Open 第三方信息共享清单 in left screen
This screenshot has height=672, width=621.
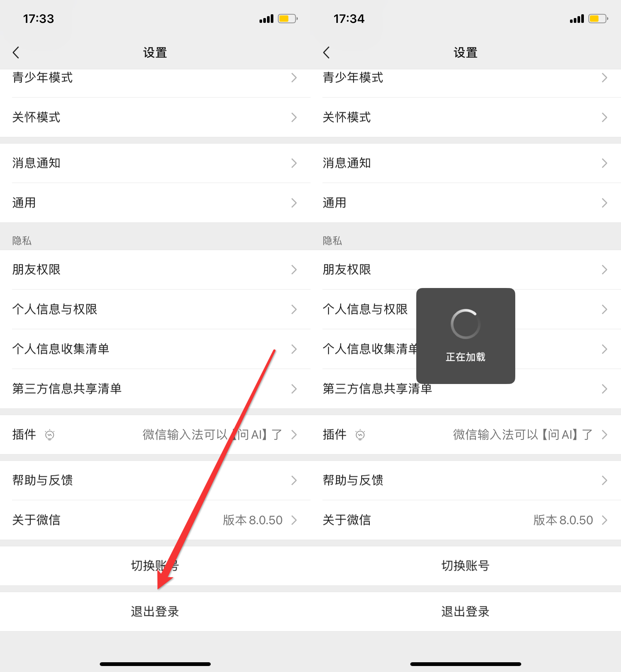coord(155,389)
